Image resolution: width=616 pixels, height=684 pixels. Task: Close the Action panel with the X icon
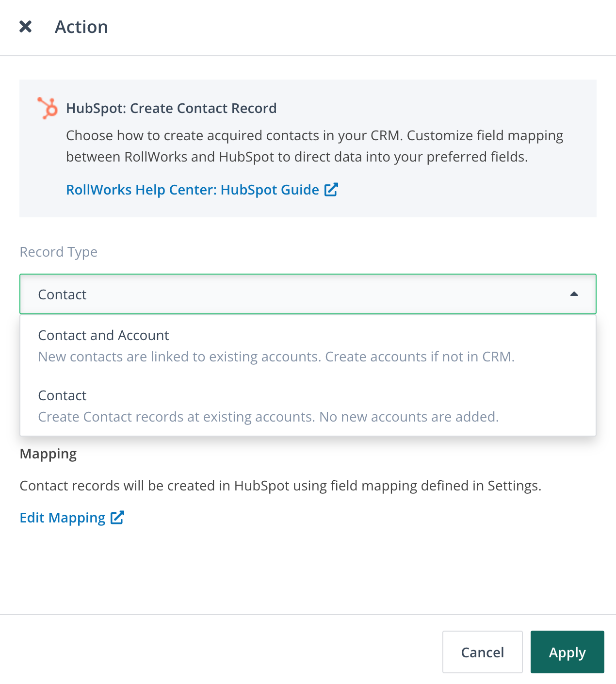[x=25, y=27]
